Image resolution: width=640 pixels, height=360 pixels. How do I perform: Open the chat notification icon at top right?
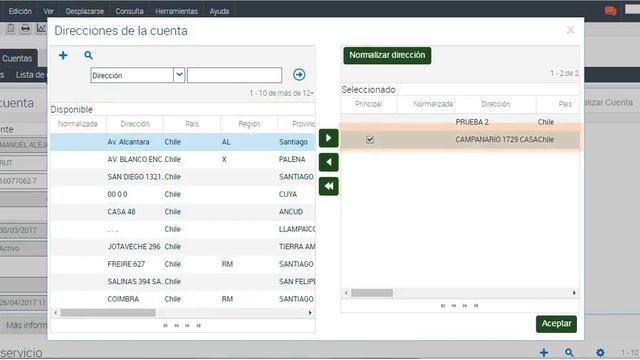coord(611,11)
